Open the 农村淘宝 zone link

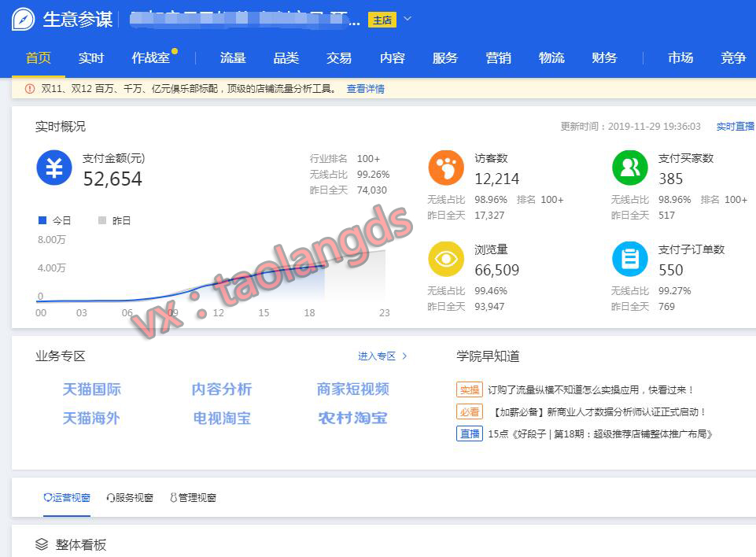353,418
